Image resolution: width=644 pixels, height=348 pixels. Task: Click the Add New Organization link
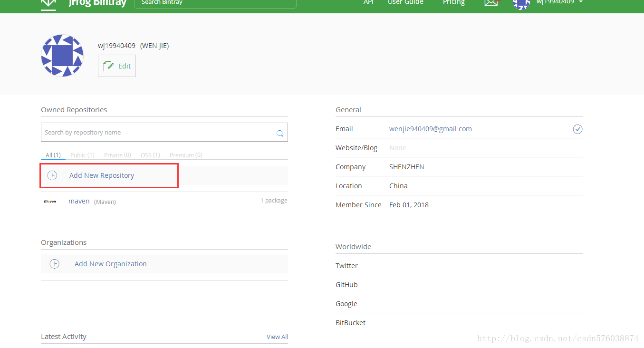click(x=111, y=264)
